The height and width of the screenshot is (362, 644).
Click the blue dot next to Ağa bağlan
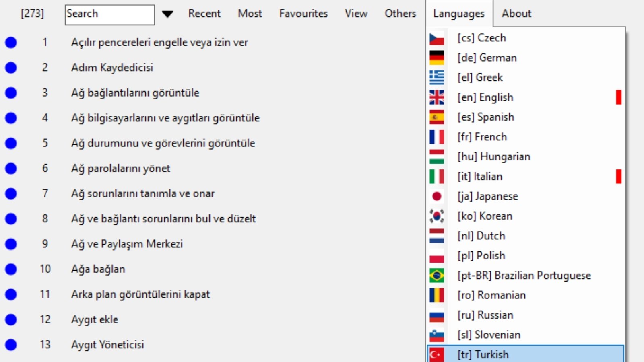(x=11, y=269)
